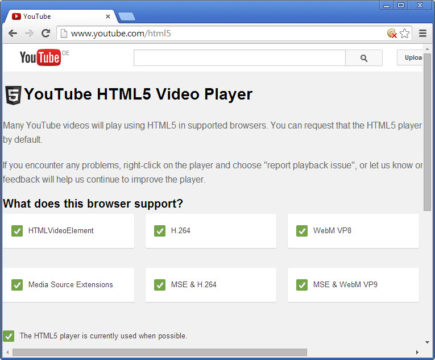Viewport: 435px width, 360px height.
Task: Click the MSE & WebM VP9 checkmark
Action: (x=302, y=285)
